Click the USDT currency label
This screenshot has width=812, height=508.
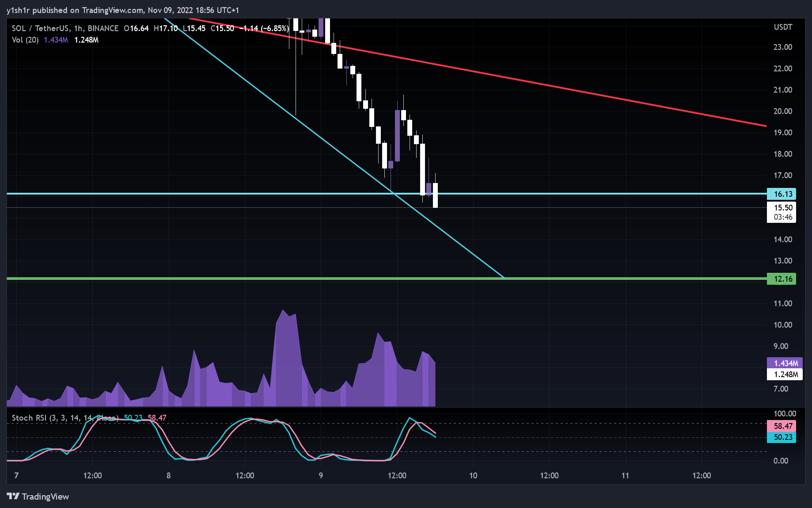click(x=783, y=27)
